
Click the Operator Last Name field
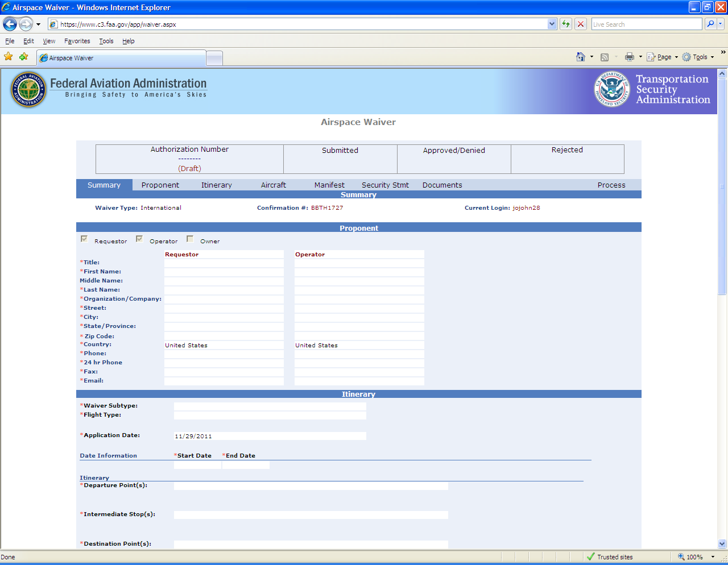pos(359,290)
